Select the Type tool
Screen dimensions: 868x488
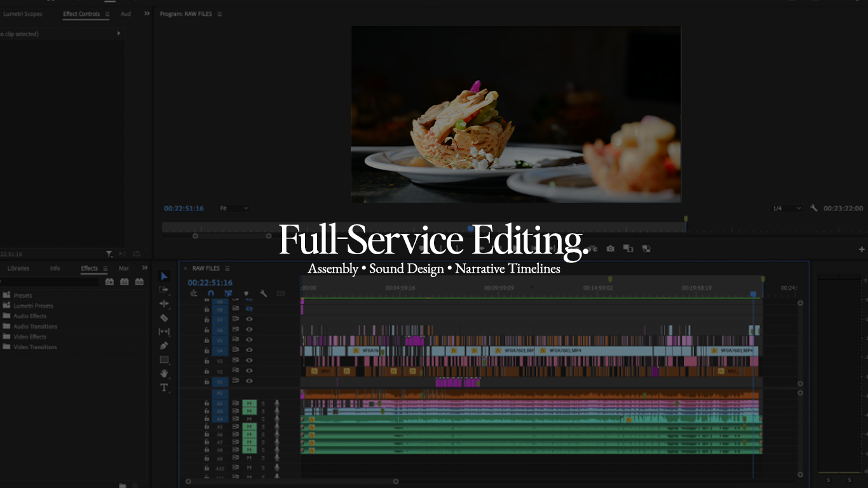[163, 384]
